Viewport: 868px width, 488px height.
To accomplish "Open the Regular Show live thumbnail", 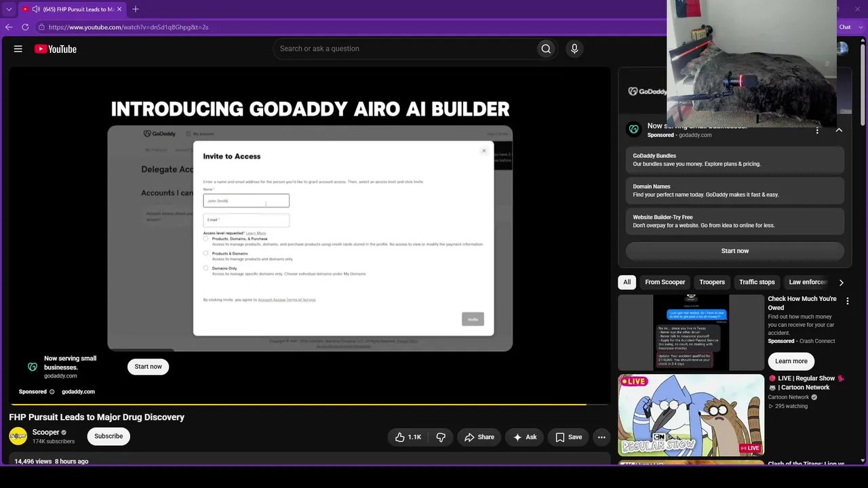I will (690, 415).
